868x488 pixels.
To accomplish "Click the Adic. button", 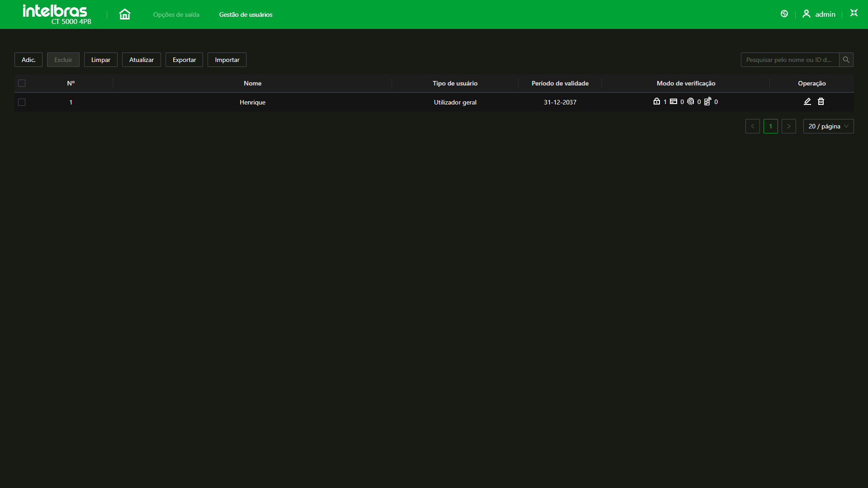I will [x=28, y=60].
